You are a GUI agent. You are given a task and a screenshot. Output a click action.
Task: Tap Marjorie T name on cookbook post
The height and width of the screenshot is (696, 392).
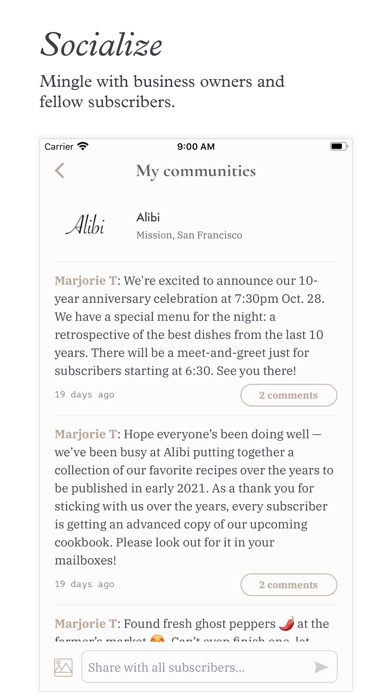pyautogui.click(x=85, y=434)
